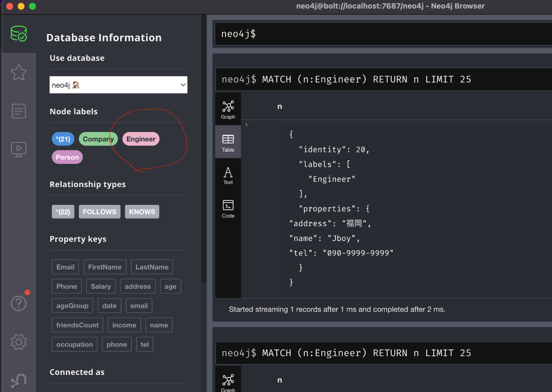The image size is (552, 392).
Task: Open the About Neo4j icon at sidebar bottom
Action: pyautogui.click(x=19, y=380)
